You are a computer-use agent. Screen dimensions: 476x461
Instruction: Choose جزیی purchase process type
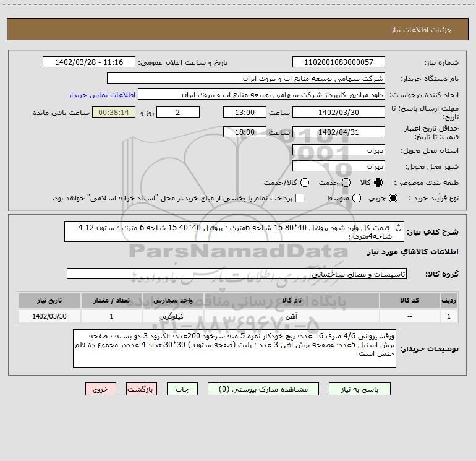pos(393,198)
